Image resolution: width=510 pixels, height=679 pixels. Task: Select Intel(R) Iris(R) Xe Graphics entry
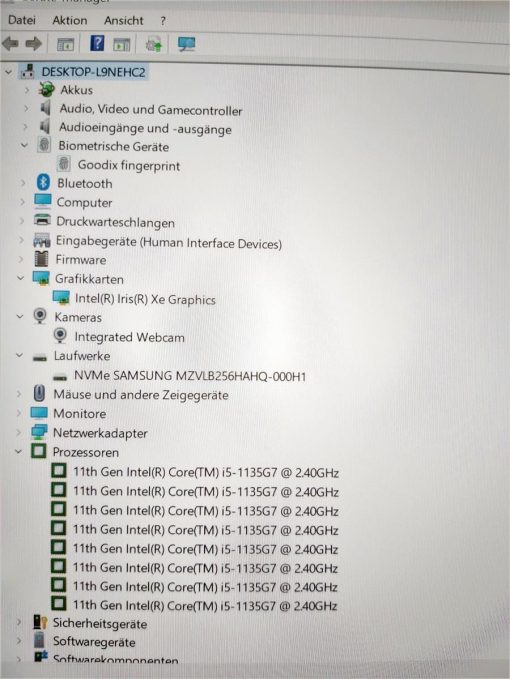(x=145, y=299)
